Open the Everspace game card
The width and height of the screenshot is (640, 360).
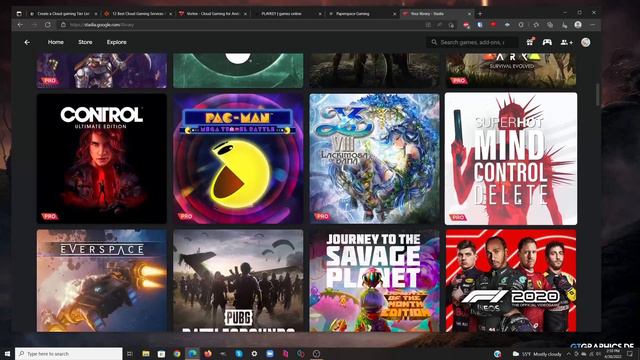[102, 280]
